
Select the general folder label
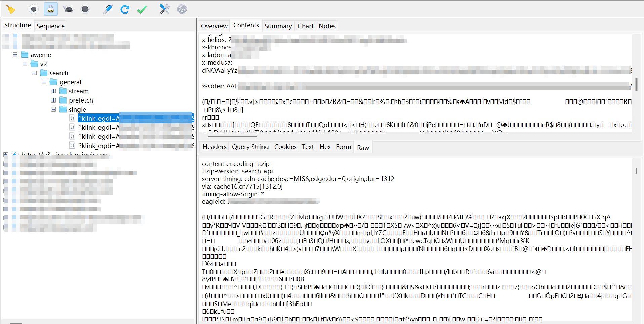pyautogui.click(x=70, y=82)
